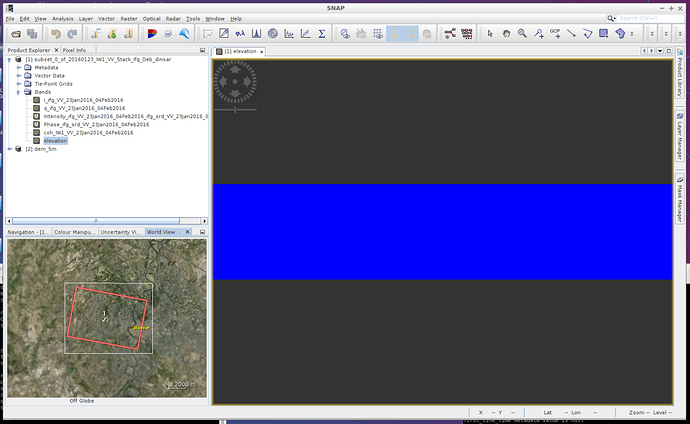Open the Graph Builder icon
This screenshot has width=690, height=424.
coord(450,33)
